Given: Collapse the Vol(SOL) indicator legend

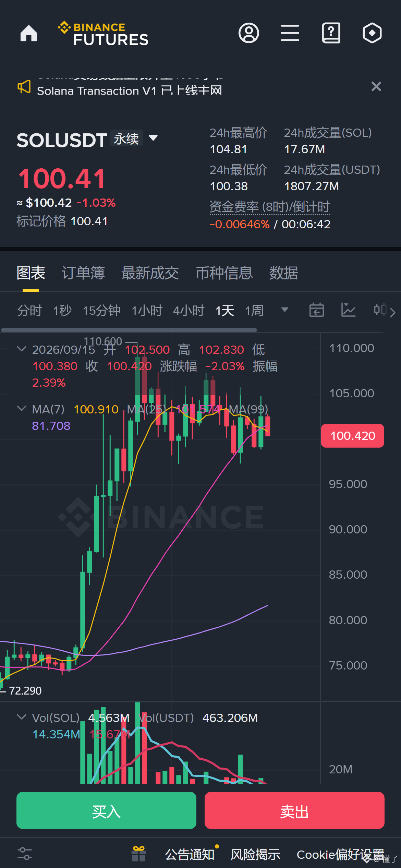Looking at the screenshot, I should coord(22,717).
